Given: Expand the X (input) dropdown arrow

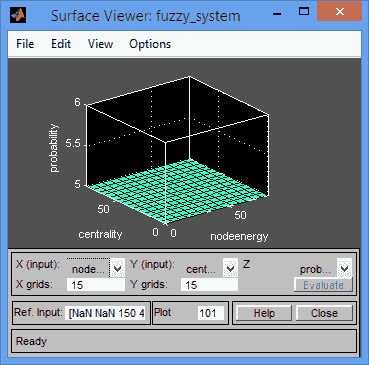Looking at the screenshot, I should tap(117, 268).
